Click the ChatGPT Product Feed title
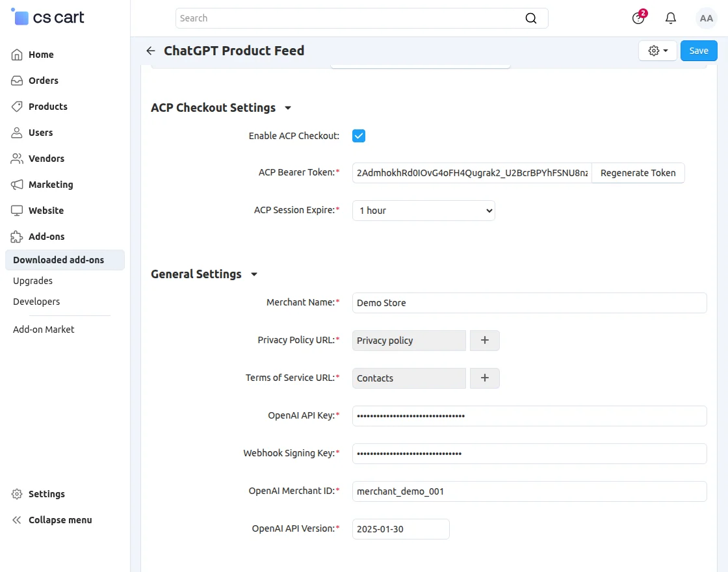The height and width of the screenshot is (572, 728). [234, 51]
